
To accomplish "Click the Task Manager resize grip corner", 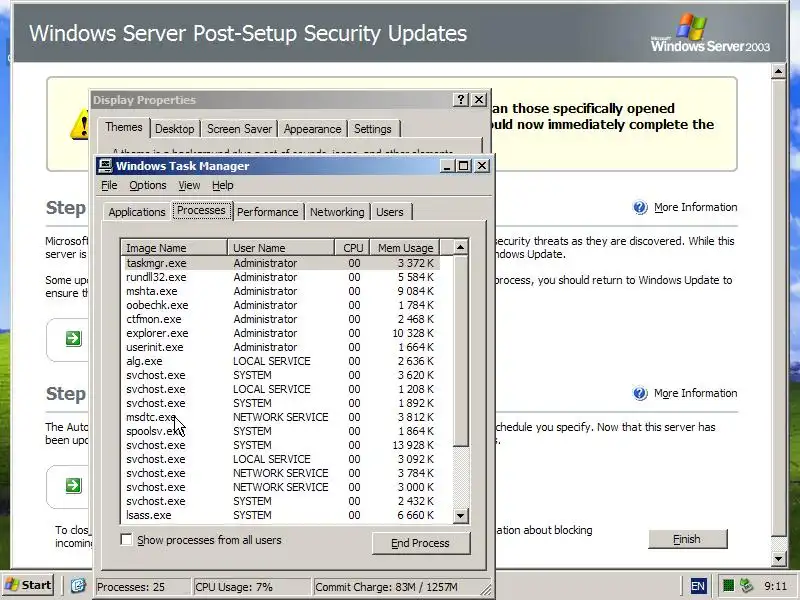I will tap(486, 590).
